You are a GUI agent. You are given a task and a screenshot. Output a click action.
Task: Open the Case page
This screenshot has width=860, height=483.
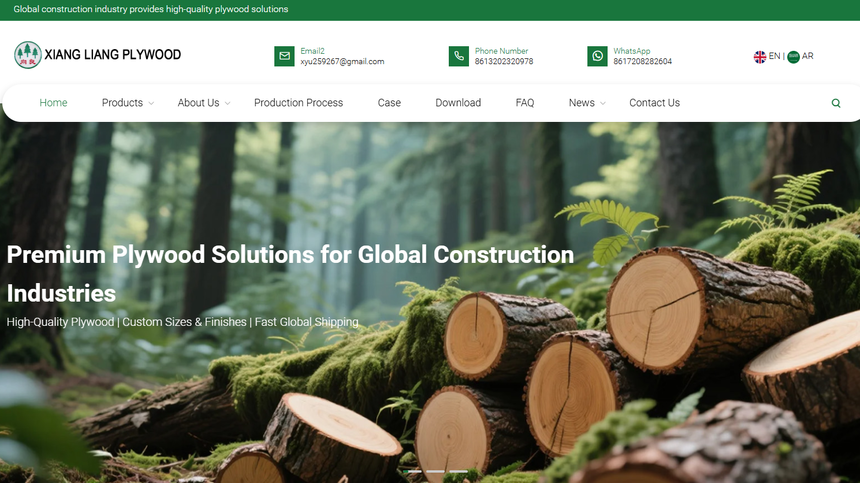[x=389, y=103]
